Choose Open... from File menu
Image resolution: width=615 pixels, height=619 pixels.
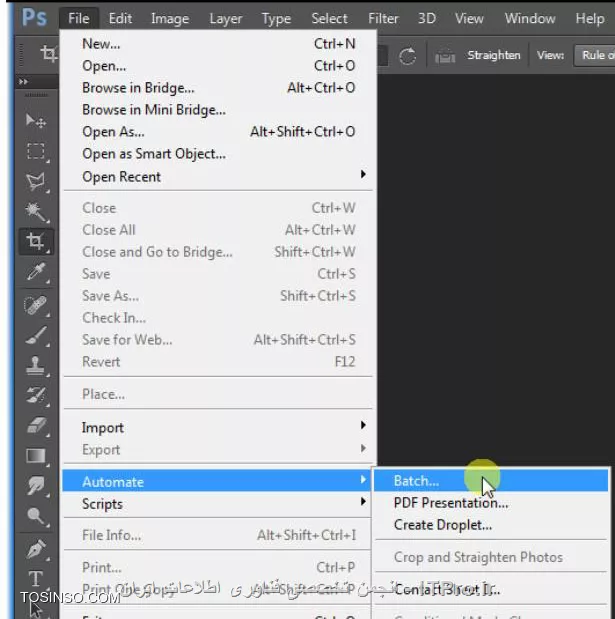217,66
